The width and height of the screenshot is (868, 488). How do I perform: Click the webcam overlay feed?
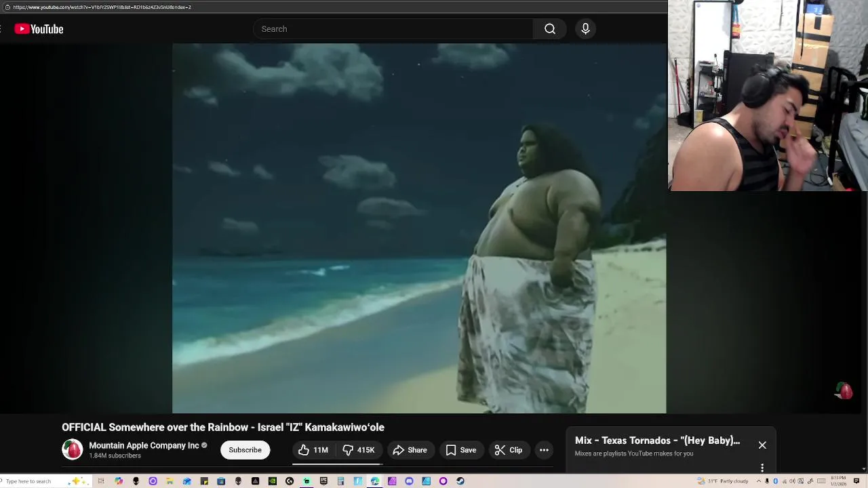point(768,96)
